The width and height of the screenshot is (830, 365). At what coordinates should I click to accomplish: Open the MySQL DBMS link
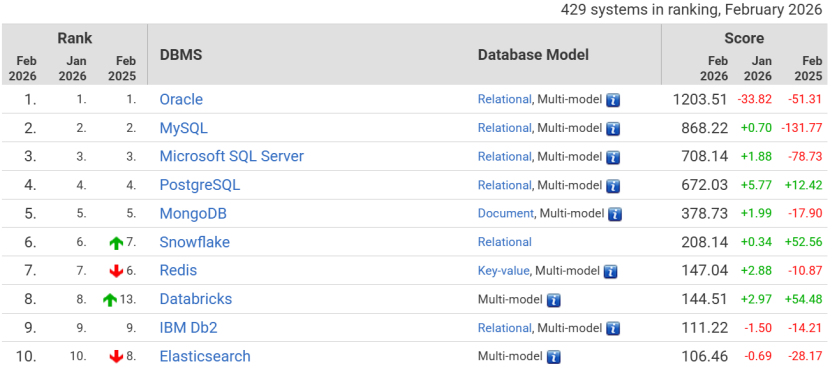click(x=184, y=128)
